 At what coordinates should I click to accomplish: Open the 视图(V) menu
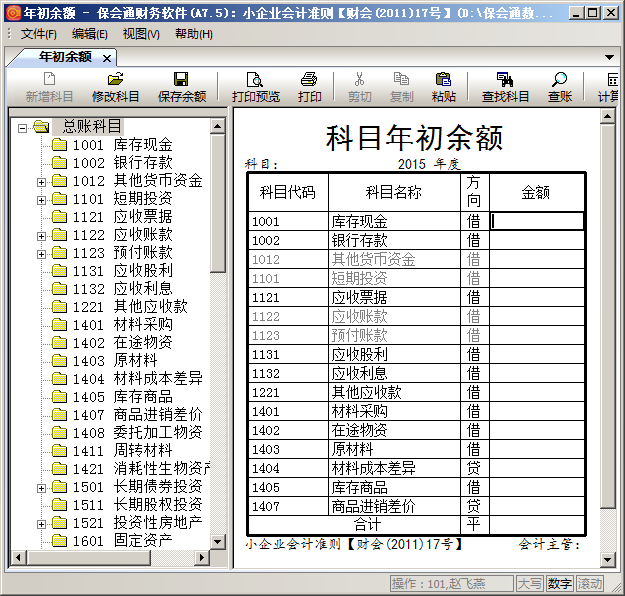click(141, 34)
